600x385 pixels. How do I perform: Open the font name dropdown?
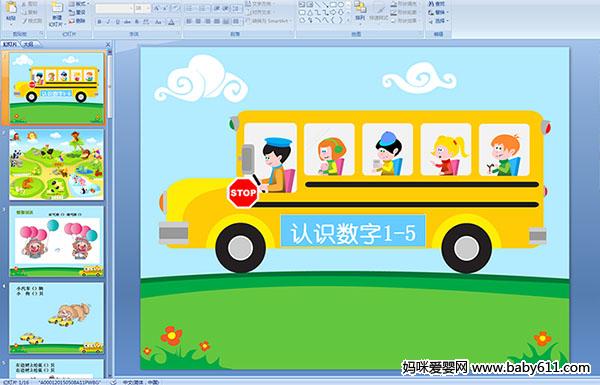114,8
